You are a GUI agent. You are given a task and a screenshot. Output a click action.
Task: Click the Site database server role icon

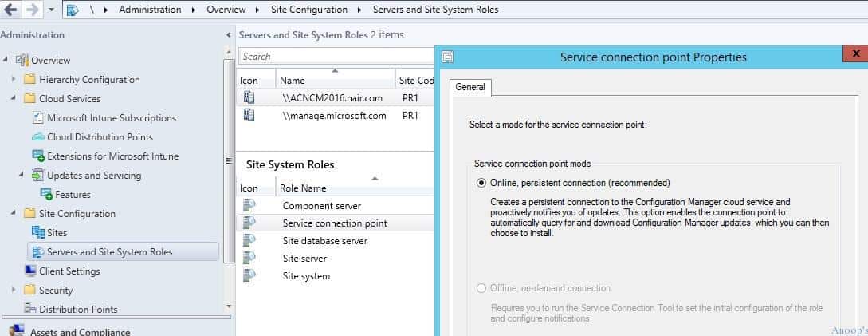[249, 240]
